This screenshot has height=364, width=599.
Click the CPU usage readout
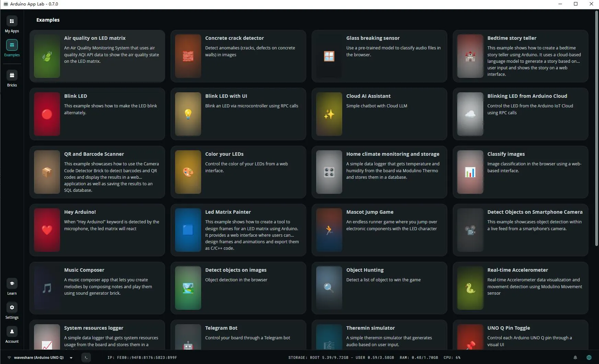click(x=452, y=357)
